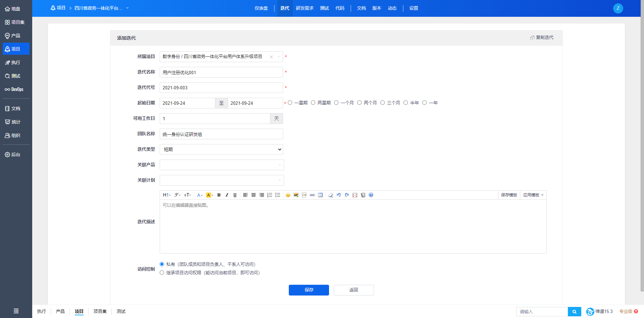Click the 迭代名称 input field

(221, 72)
